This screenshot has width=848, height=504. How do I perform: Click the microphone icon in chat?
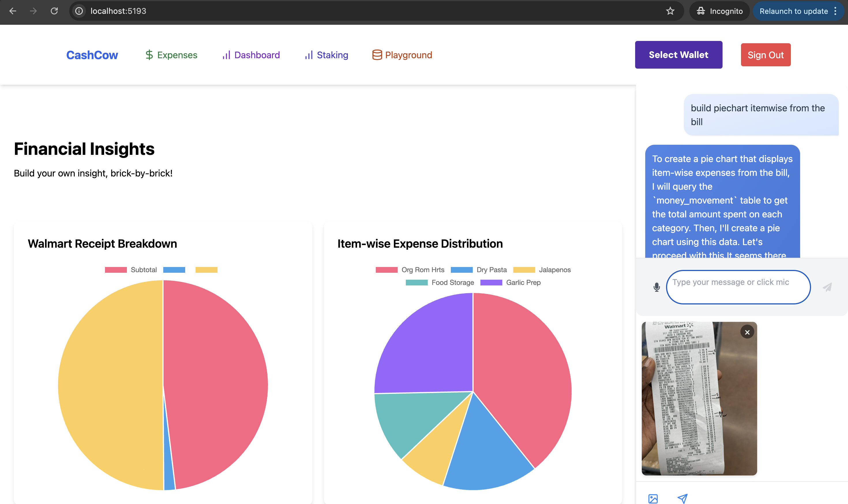[656, 287]
